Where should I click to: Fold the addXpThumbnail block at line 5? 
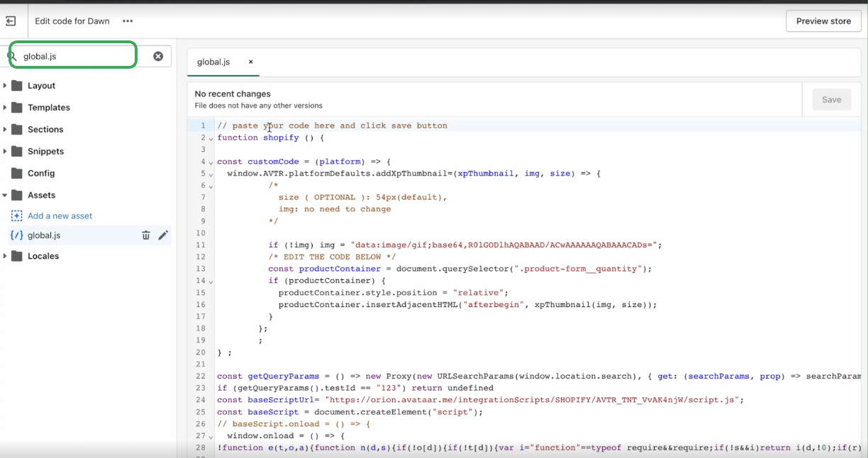point(211,175)
